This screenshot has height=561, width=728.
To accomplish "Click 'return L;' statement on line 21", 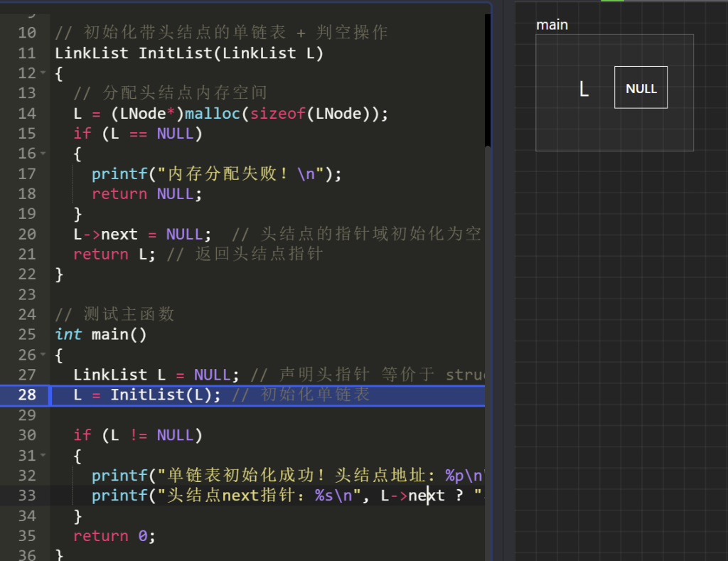I will tap(114, 254).
